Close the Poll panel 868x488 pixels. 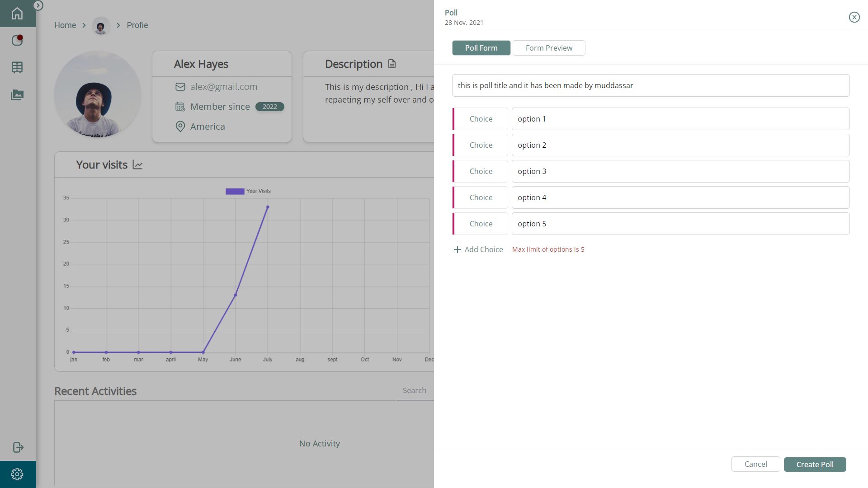pyautogui.click(x=854, y=17)
